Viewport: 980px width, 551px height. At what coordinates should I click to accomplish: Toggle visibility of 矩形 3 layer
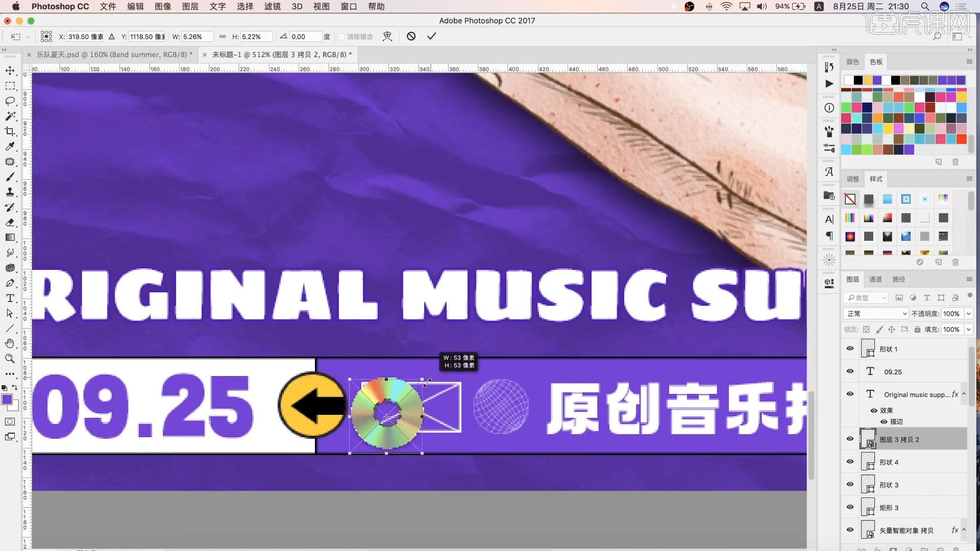click(850, 507)
